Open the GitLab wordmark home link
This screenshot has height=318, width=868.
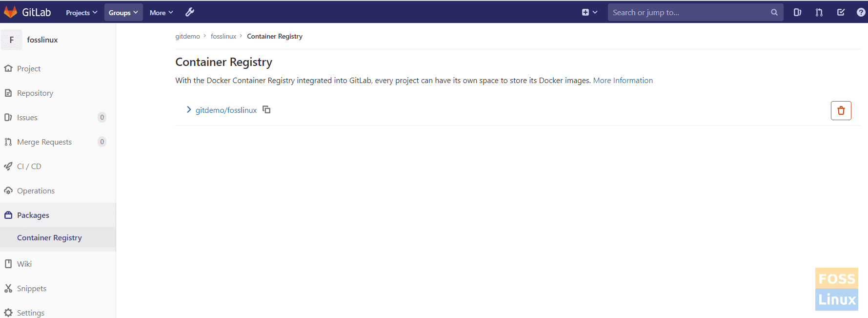coord(37,12)
